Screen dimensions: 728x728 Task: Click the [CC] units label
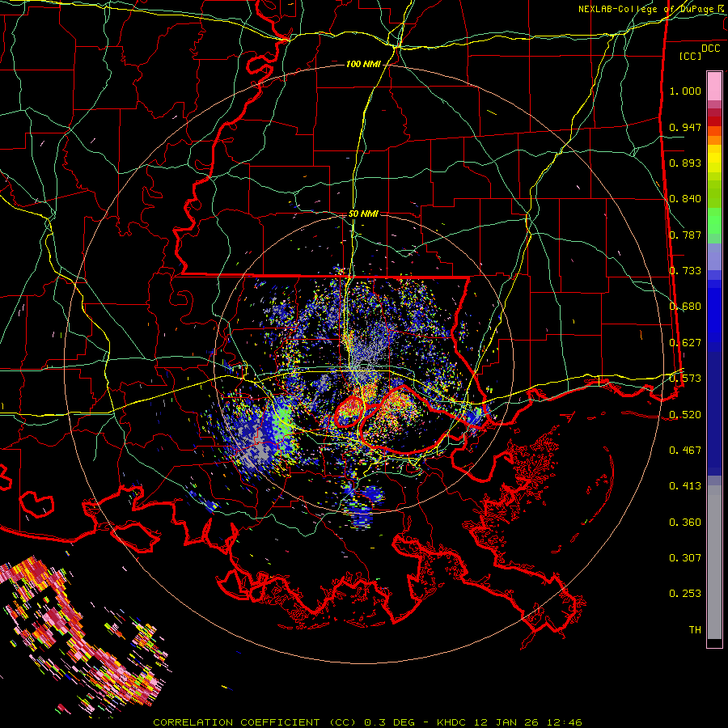pyautogui.click(x=691, y=56)
